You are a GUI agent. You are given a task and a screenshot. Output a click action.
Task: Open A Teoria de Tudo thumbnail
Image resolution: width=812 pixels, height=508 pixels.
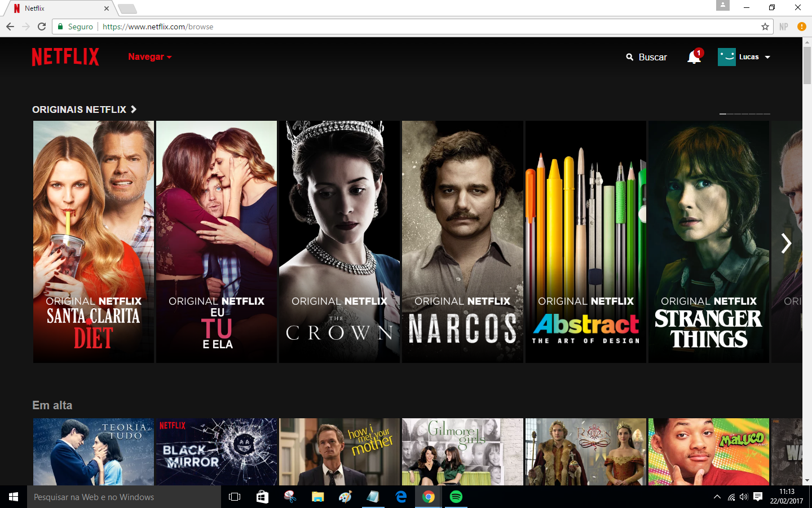coord(94,452)
